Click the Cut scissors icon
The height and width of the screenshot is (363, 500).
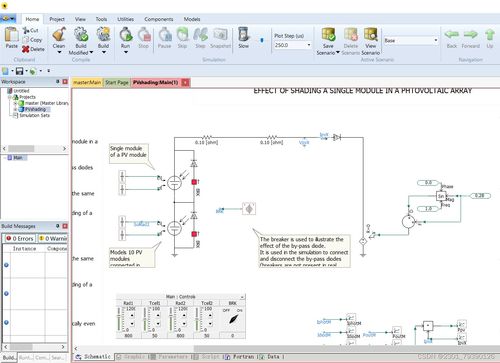click(x=26, y=30)
